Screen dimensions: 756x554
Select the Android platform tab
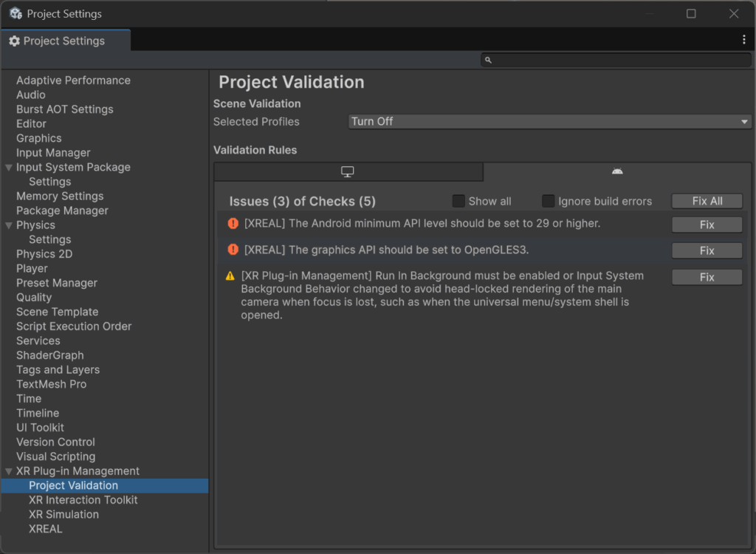click(617, 171)
